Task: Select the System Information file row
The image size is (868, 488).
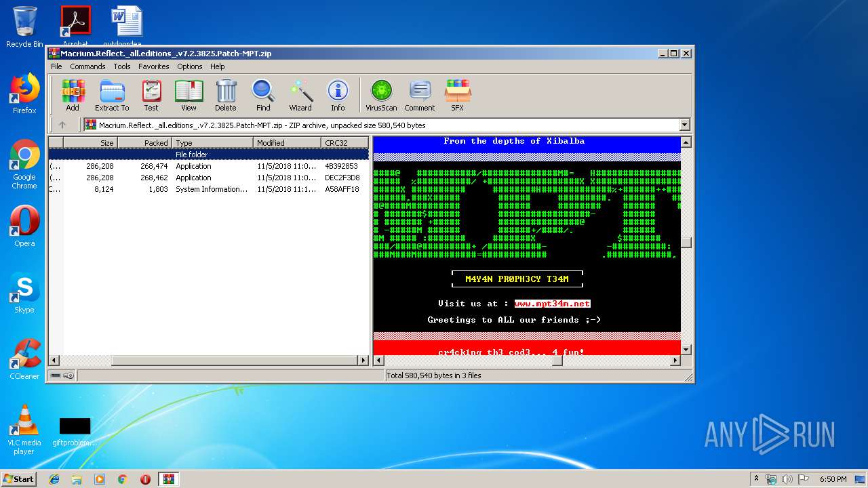Action: 208,189
